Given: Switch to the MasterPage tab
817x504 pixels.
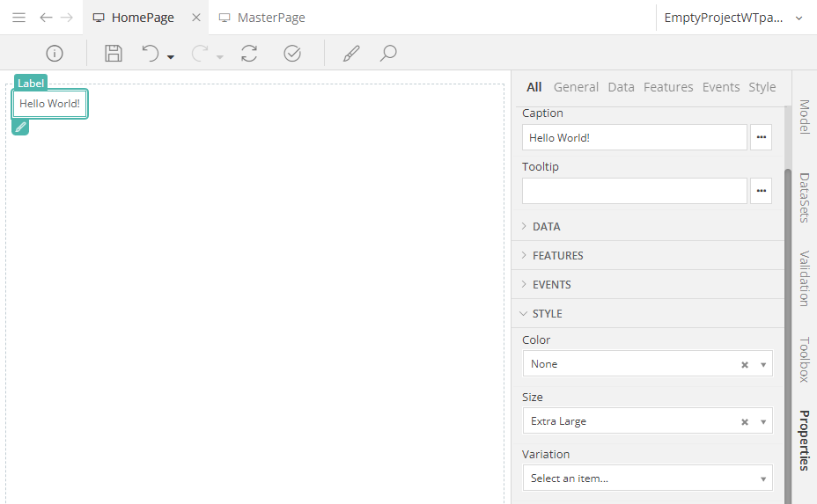Looking at the screenshot, I should point(270,18).
